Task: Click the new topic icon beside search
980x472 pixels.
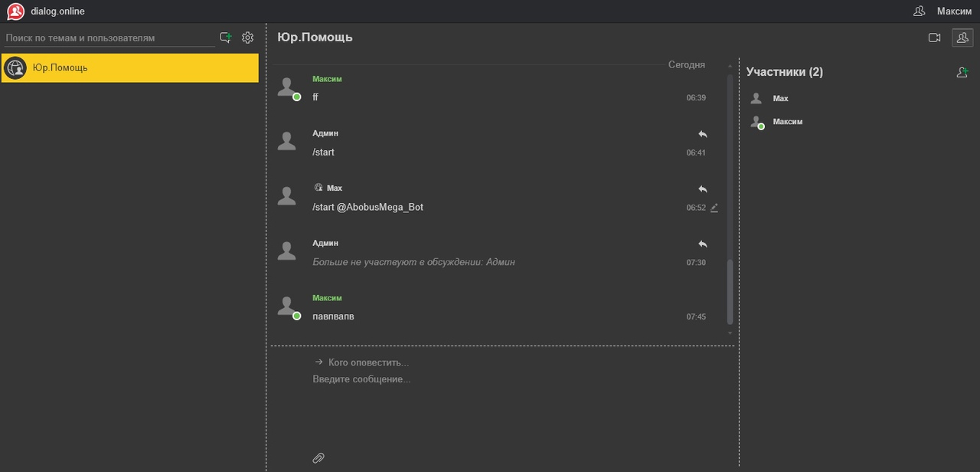Action: (225, 38)
